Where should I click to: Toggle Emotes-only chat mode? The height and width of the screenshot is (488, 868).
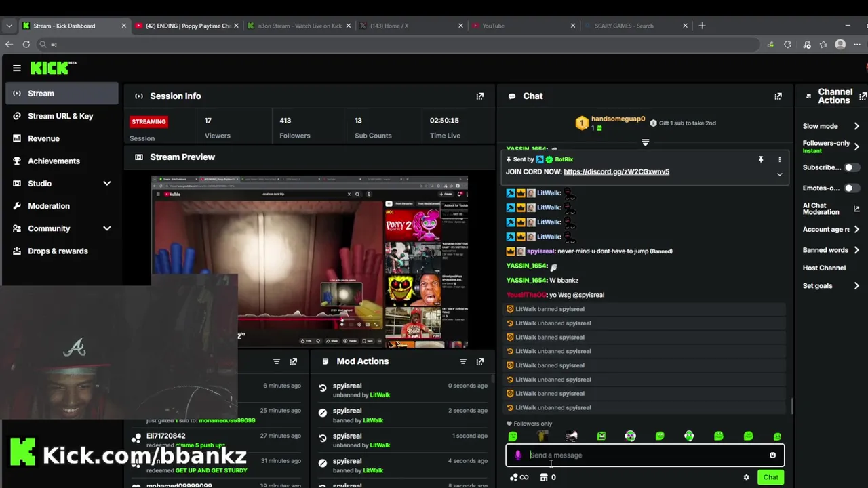(x=852, y=188)
